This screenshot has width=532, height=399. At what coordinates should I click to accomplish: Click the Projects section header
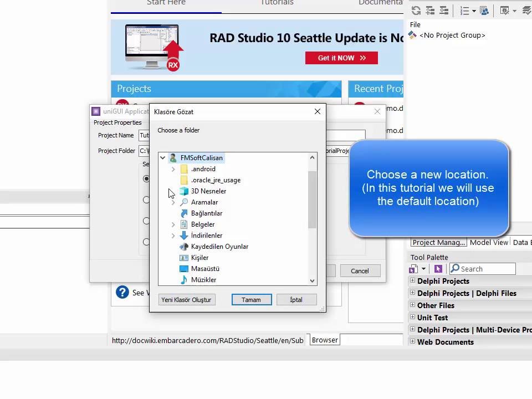tap(226, 89)
